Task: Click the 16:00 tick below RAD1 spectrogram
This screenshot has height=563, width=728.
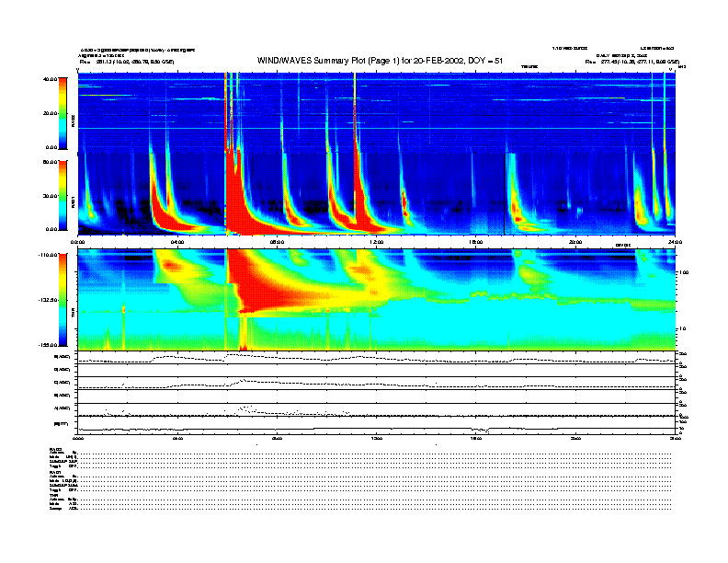Action: point(476,242)
